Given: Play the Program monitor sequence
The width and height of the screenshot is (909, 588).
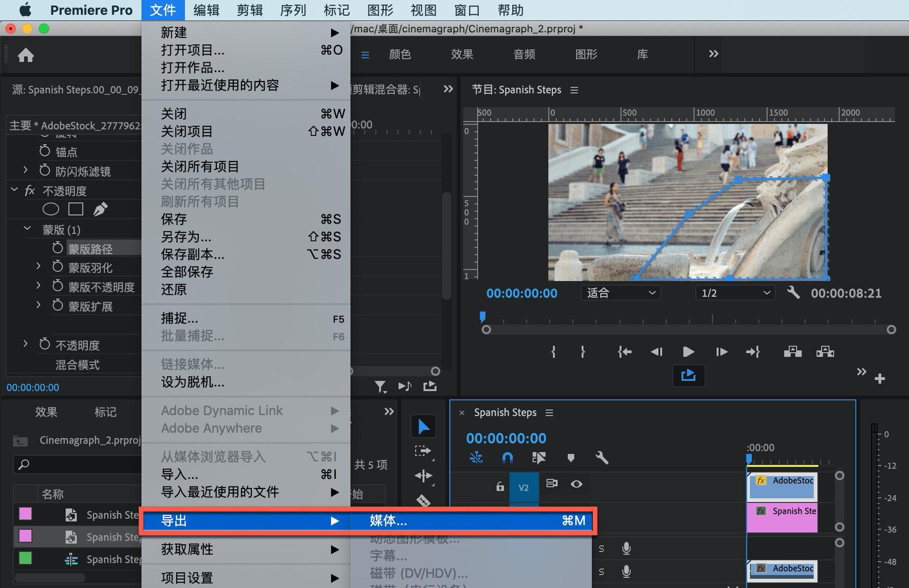Looking at the screenshot, I should click(x=688, y=352).
